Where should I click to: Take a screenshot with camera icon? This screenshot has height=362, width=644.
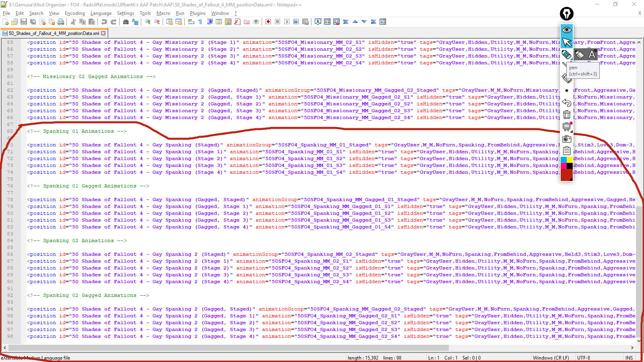coord(567,139)
